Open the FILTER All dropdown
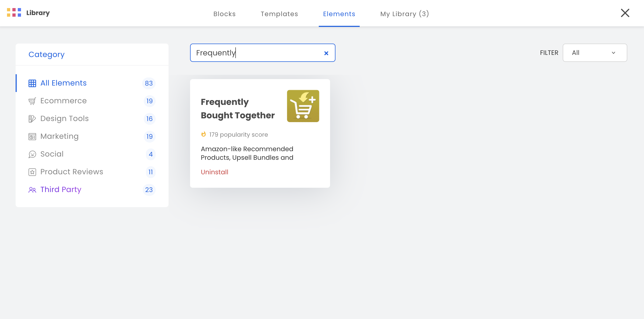The width and height of the screenshot is (644, 319). (595, 53)
